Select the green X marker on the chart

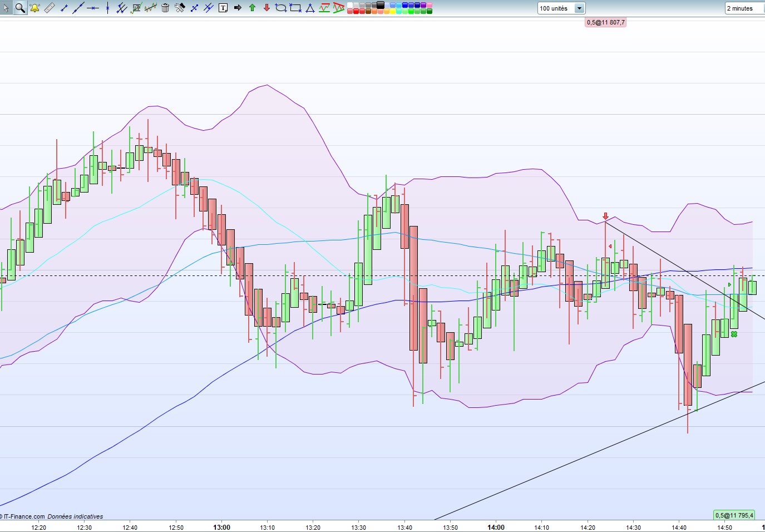tap(734, 334)
